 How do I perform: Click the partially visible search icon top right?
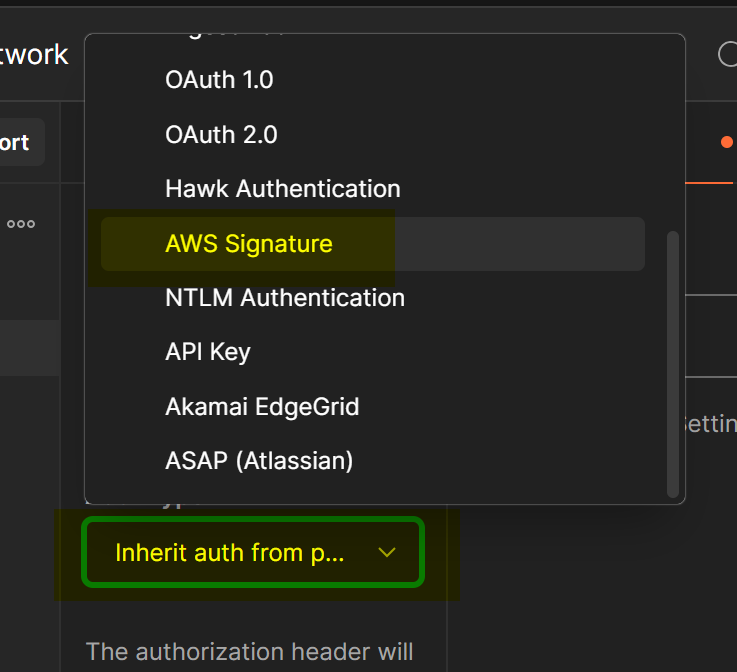[727, 54]
